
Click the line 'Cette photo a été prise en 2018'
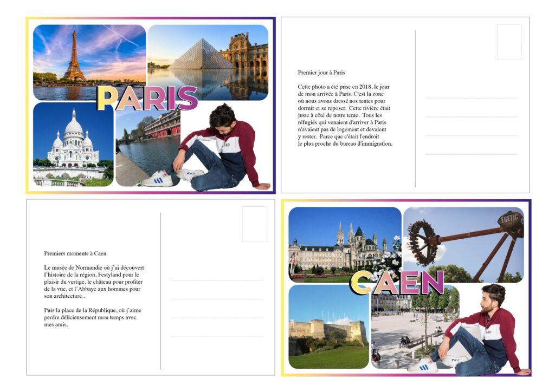(334, 87)
